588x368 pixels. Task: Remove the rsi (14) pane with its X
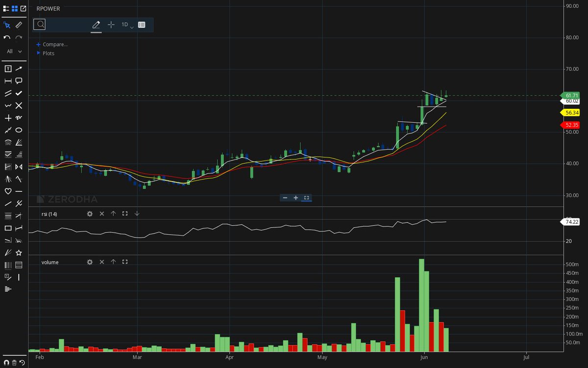[x=101, y=214]
